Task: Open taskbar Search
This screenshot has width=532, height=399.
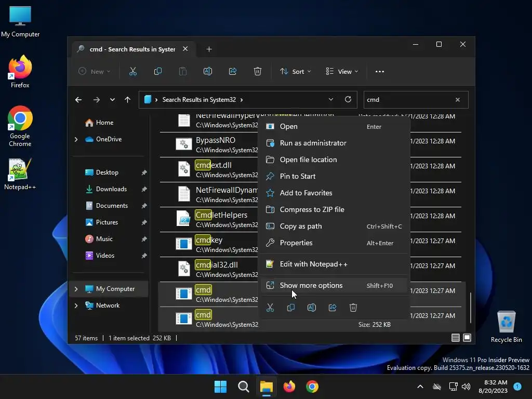Action: tap(243, 387)
